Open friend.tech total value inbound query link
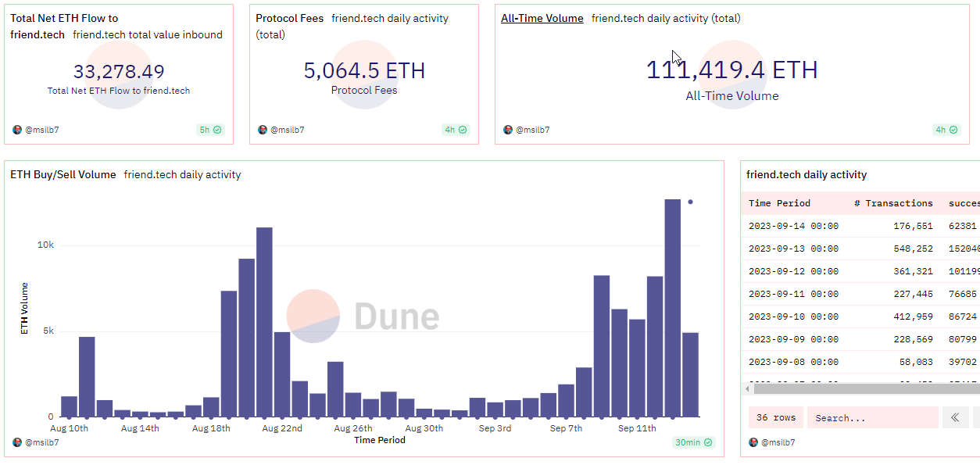The height and width of the screenshot is (465, 980). [x=148, y=34]
